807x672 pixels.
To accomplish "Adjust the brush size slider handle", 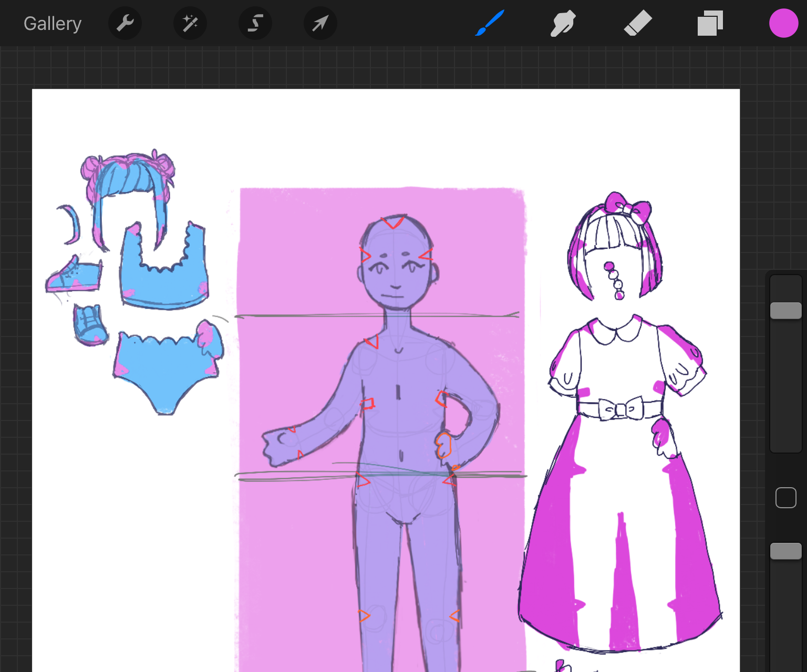I will tap(785, 310).
